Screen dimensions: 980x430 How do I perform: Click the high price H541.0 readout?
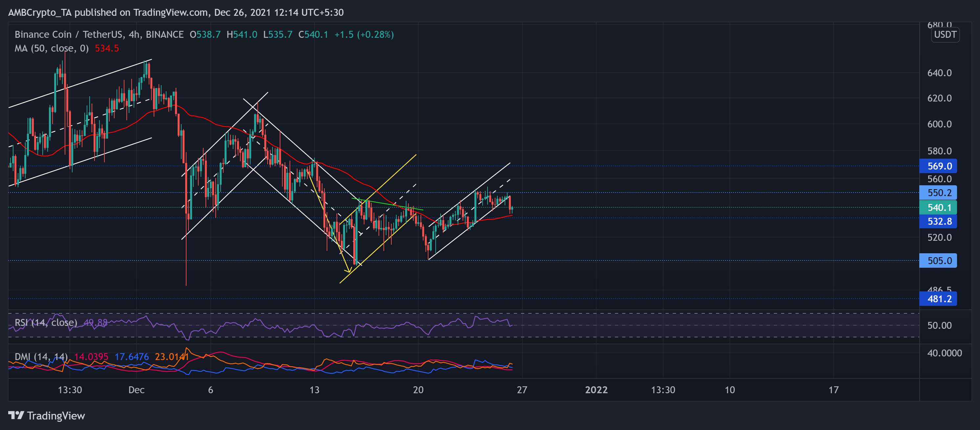click(x=242, y=34)
